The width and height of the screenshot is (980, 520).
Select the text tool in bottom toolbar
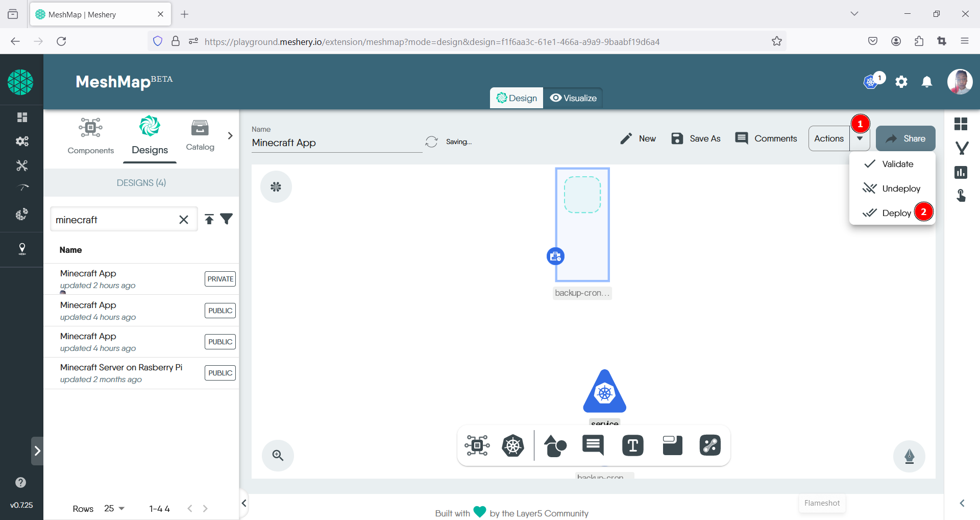tap(632, 446)
